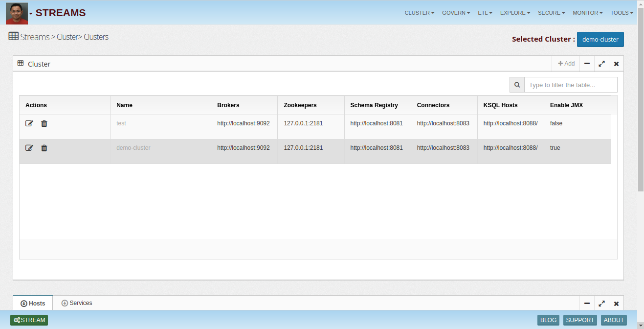
Task: Click the table filter input field
Action: 570,85
